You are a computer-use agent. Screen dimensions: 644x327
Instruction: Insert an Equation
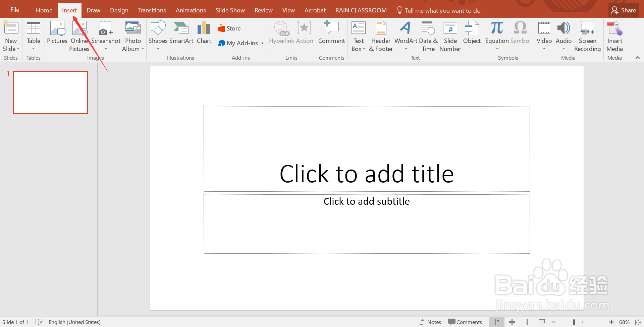tap(497, 36)
